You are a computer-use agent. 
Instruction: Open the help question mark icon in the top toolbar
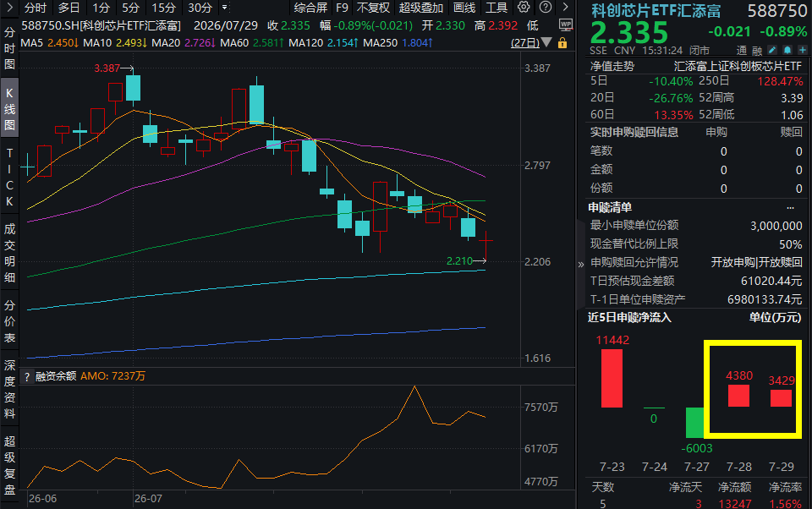pos(546,8)
